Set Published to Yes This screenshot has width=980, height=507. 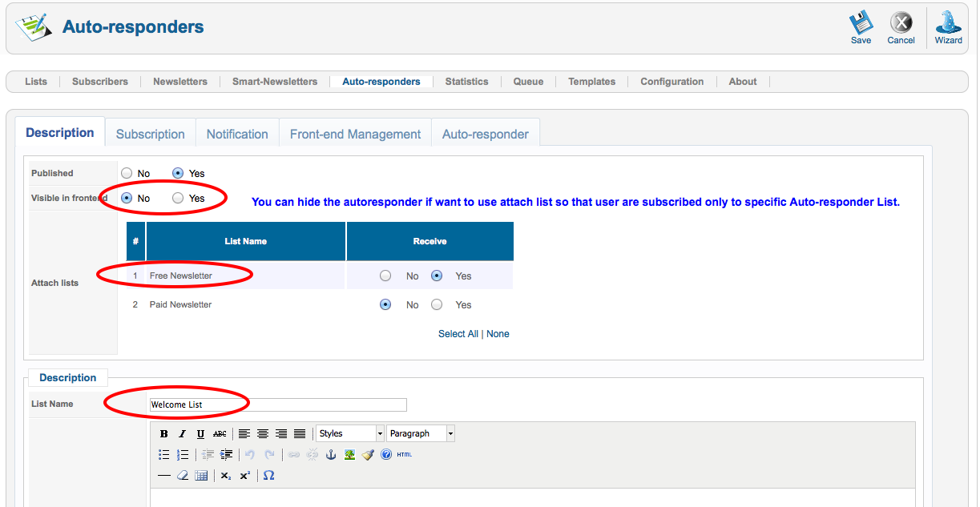178,173
